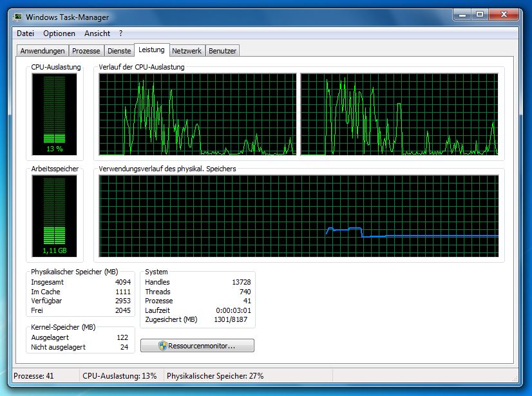The image size is (532, 396).
Task: Switch to the Prozesse tab
Action: click(x=86, y=51)
